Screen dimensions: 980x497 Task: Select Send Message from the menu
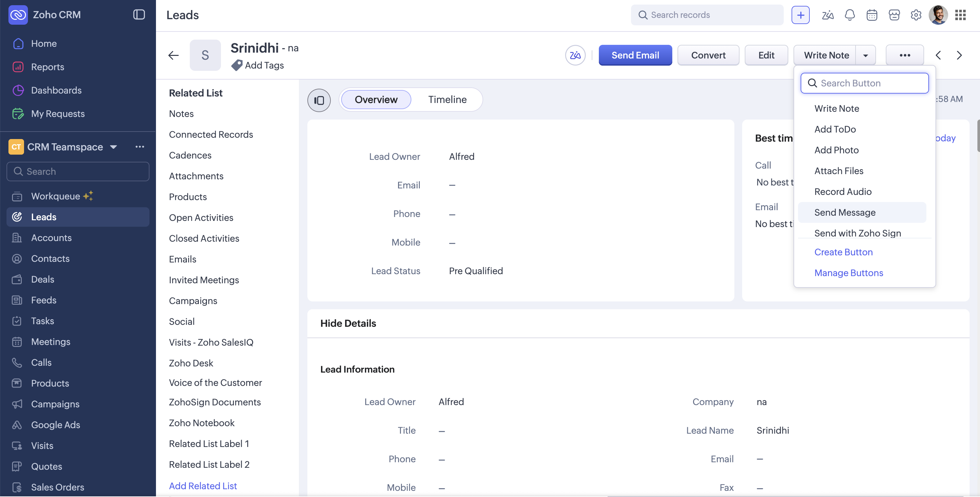coord(845,212)
